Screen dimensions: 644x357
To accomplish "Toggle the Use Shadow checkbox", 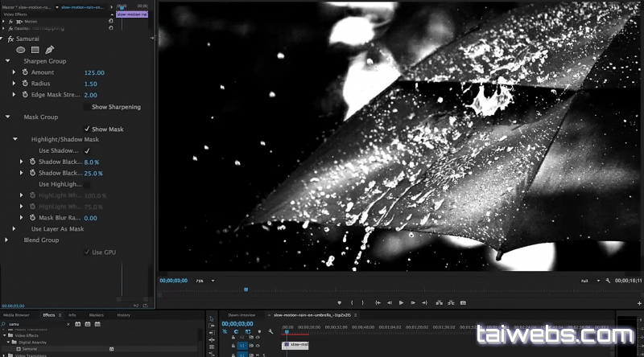I will 87,150.
